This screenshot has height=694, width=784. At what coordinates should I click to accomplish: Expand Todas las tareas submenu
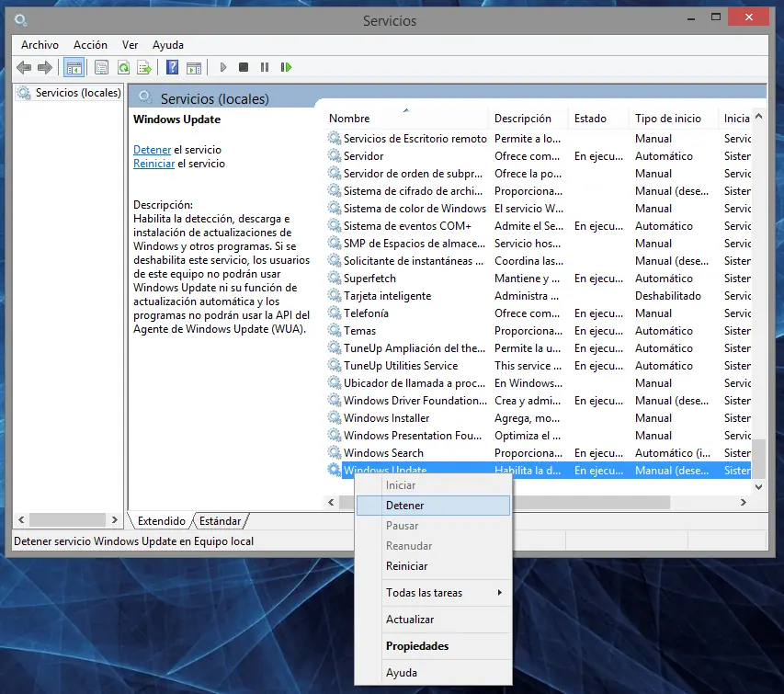pos(434,593)
